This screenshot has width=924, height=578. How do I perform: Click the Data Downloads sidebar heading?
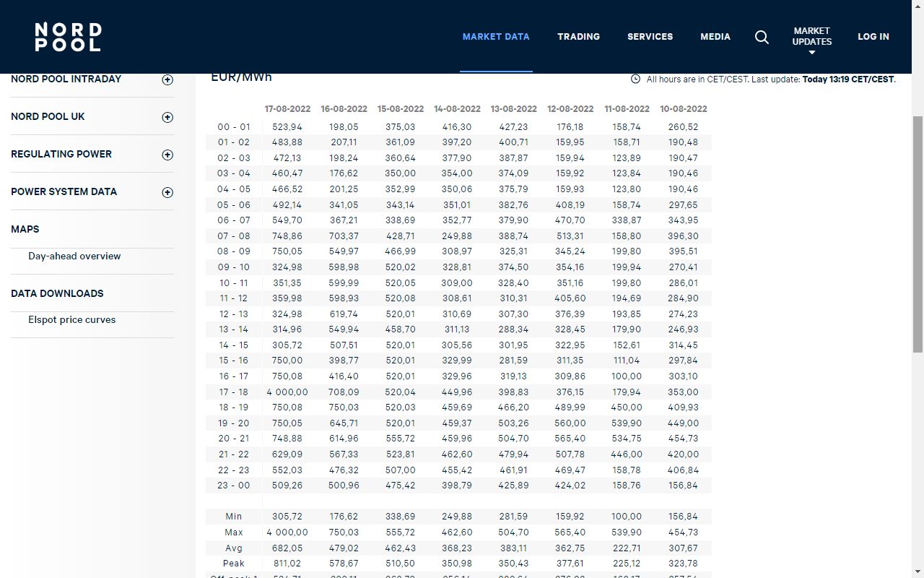tap(57, 293)
